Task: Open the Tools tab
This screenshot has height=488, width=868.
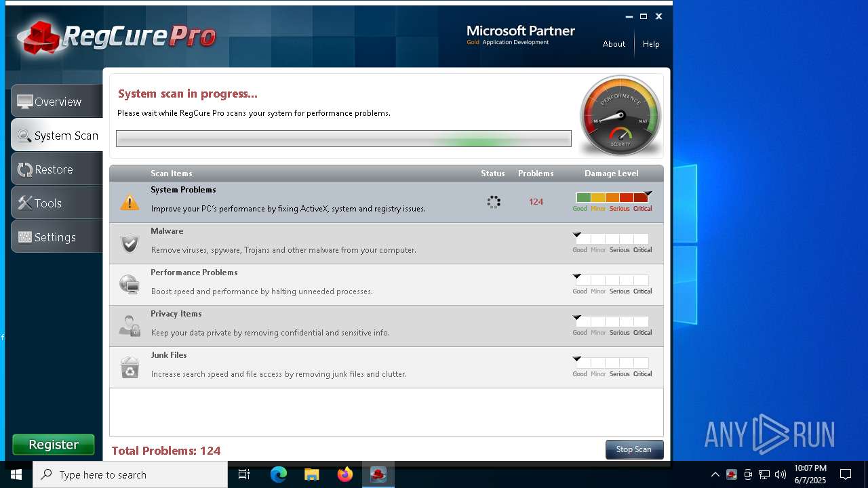Action: point(57,203)
